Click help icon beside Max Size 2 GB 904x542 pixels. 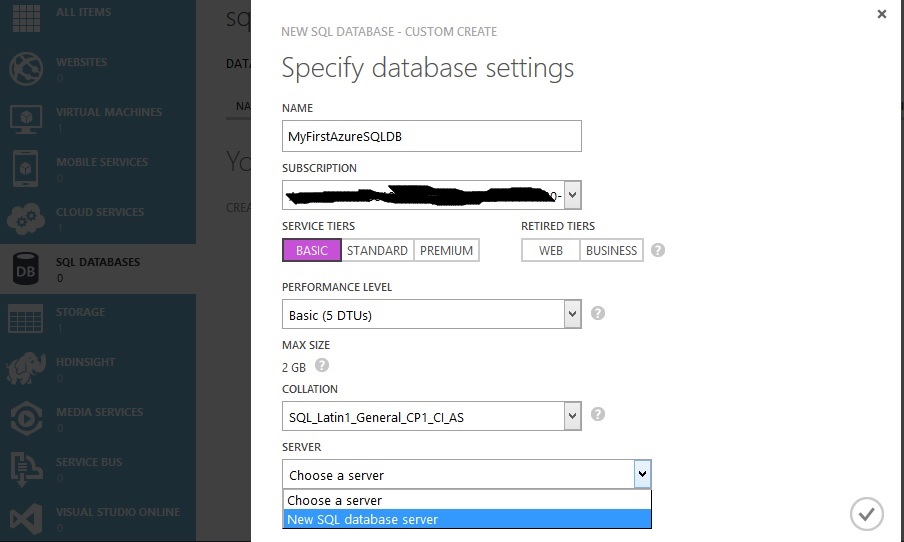pyautogui.click(x=322, y=366)
